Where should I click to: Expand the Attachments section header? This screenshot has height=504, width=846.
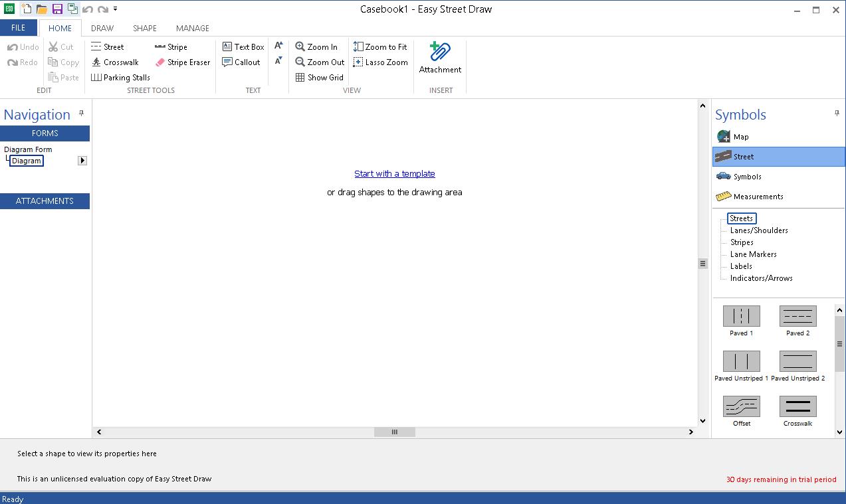(x=45, y=201)
